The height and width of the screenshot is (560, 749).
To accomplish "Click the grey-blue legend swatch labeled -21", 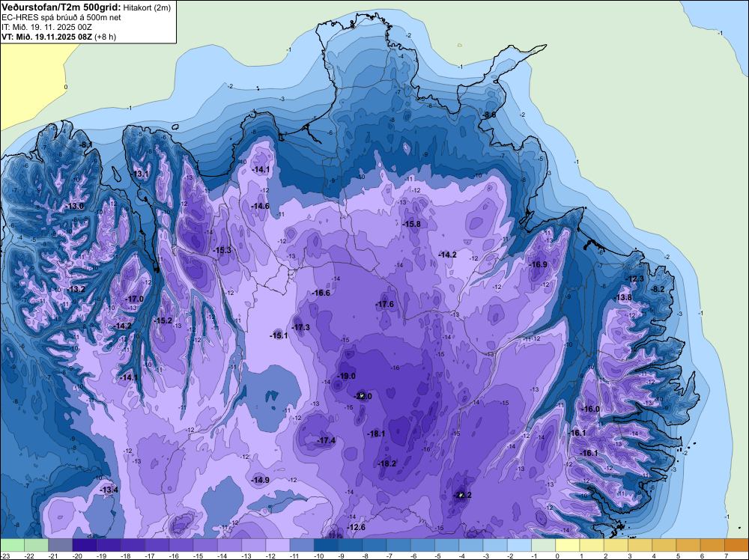I will 60,545.
